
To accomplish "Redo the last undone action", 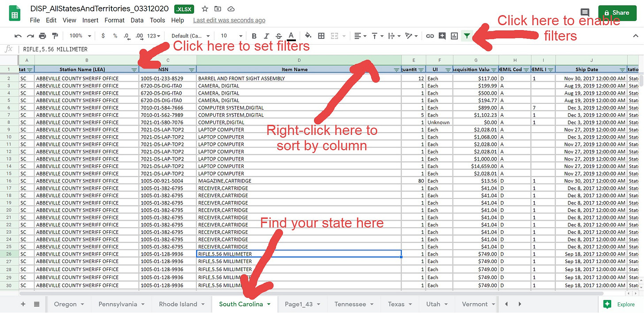I will pos(31,36).
